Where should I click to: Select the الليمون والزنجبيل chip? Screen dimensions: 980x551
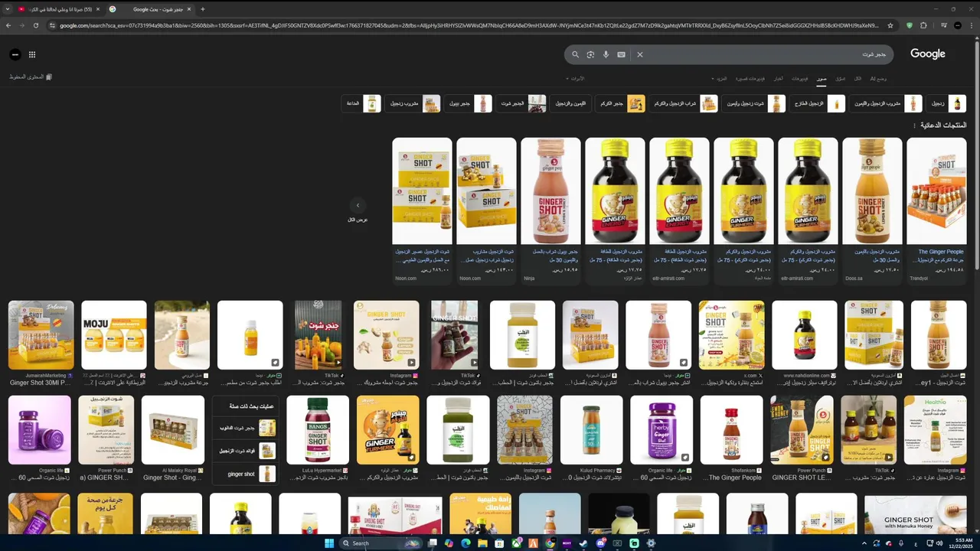(569, 103)
